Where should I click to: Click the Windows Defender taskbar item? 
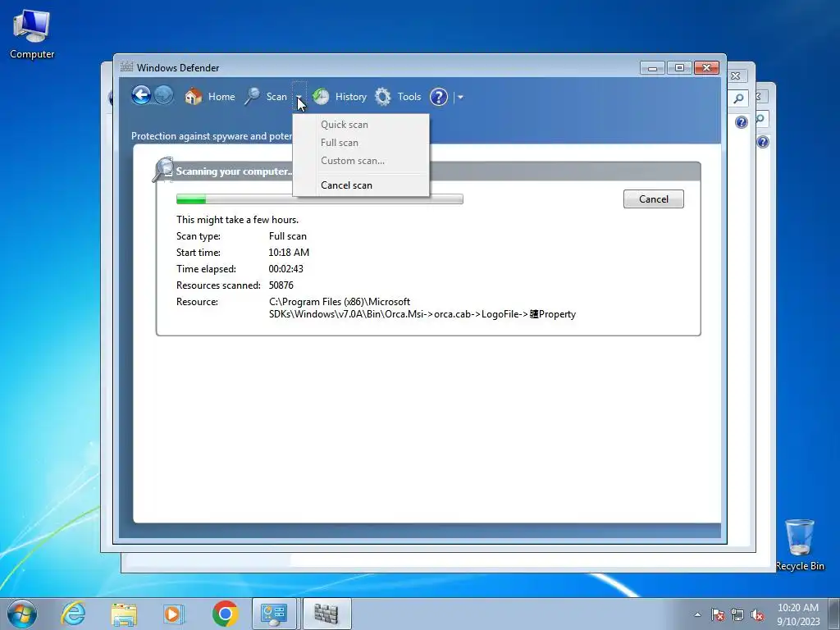[x=326, y=614]
